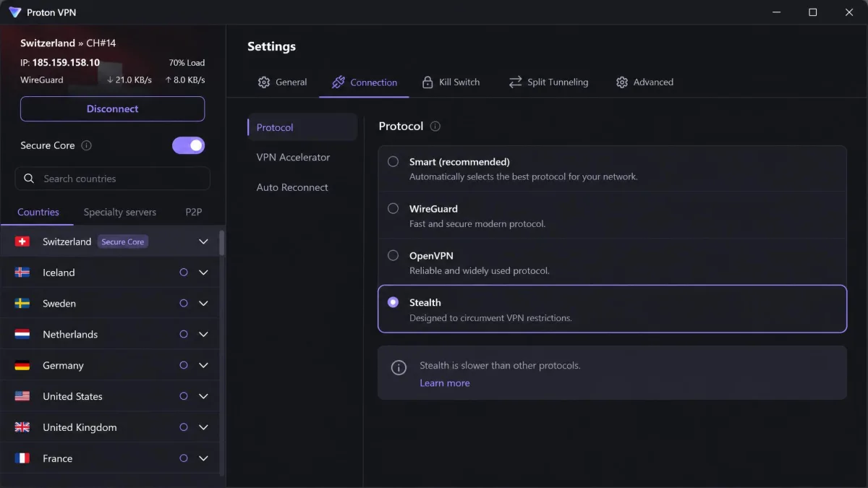This screenshot has width=868, height=488.
Task: Expand the United States server list
Action: (203, 396)
